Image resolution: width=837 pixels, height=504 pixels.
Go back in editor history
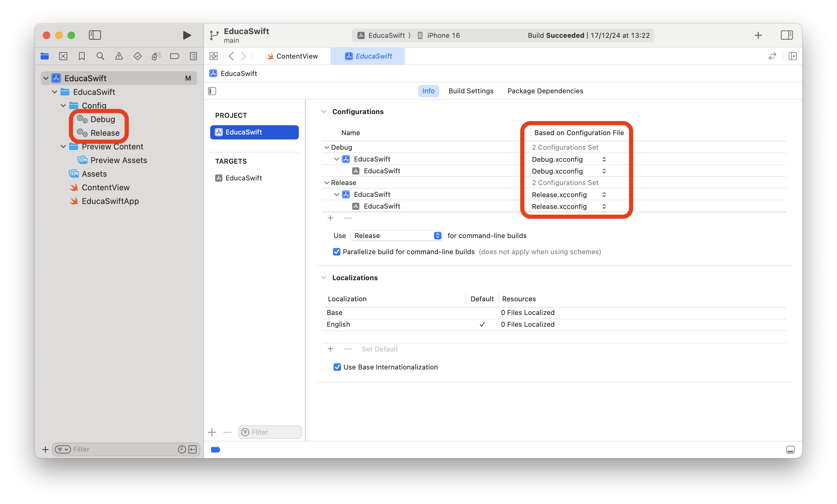(232, 56)
